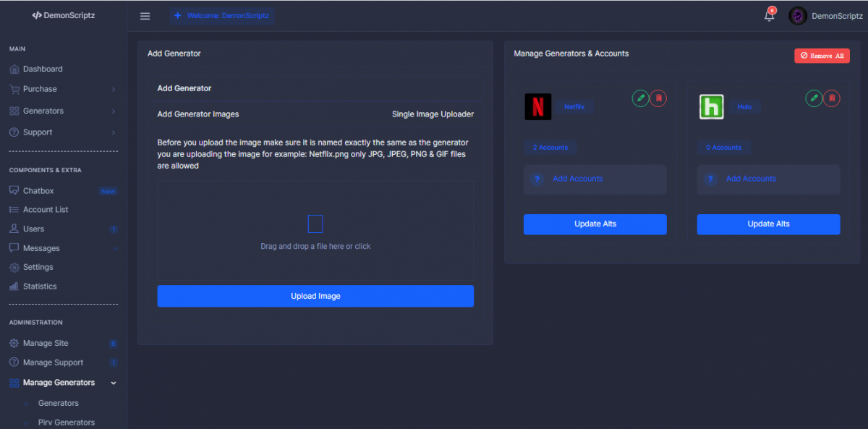This screenshot has width=868, height=429.
Task: Click the Hulu logo thumbnail
Action: point(711,106)
